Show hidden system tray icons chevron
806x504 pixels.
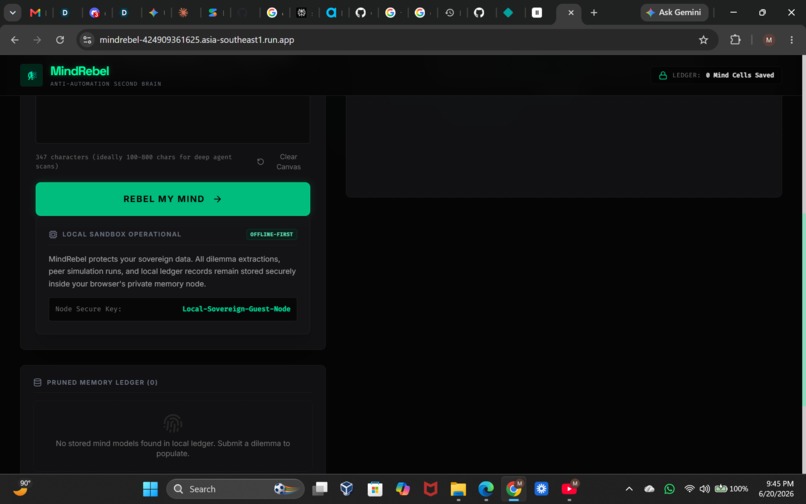click(x=629, y=489)
